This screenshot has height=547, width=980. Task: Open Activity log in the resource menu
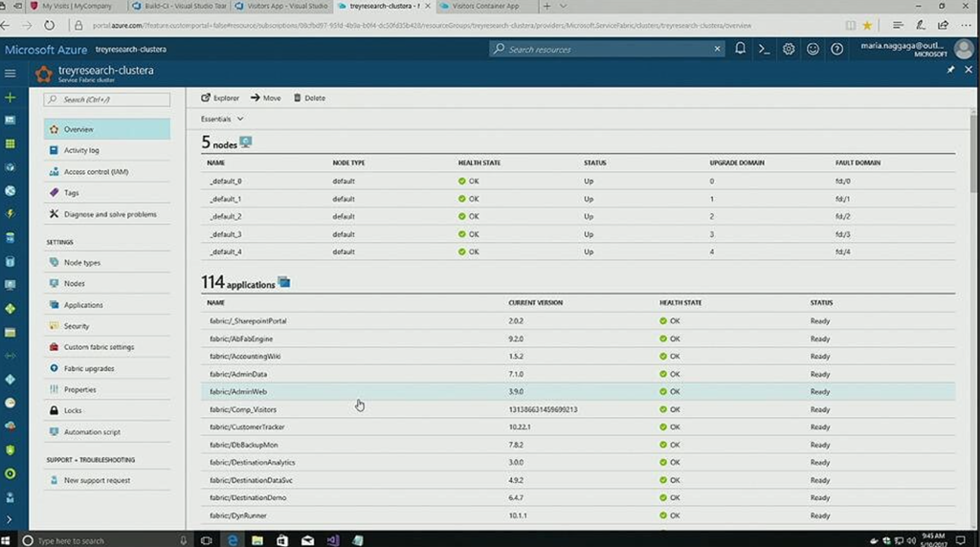(x=81, y=150)
